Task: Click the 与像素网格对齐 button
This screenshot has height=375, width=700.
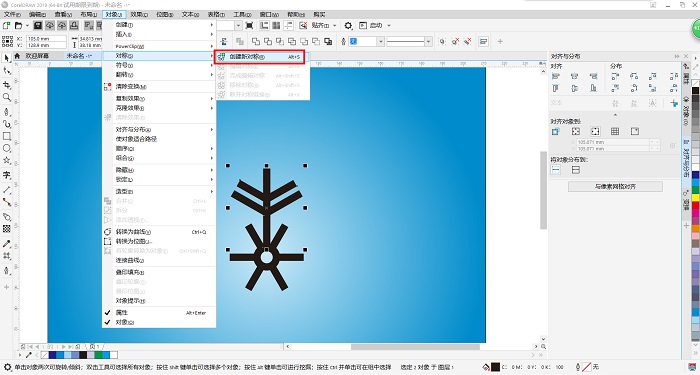Action: (x=615, y=187)
